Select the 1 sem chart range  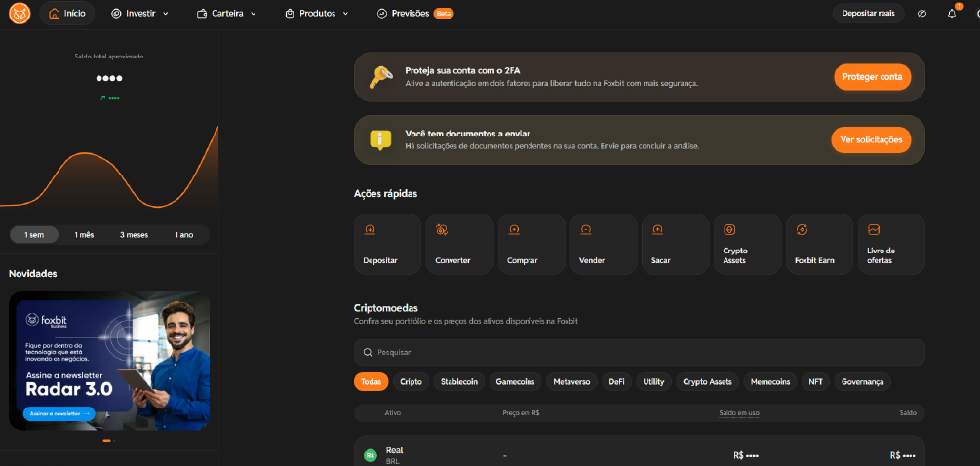click(34, 235)
